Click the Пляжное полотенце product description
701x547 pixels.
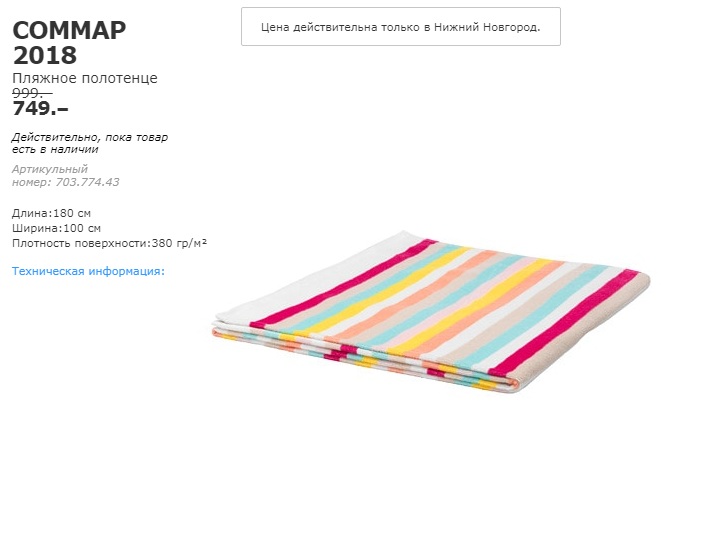[x=85, y=78]
